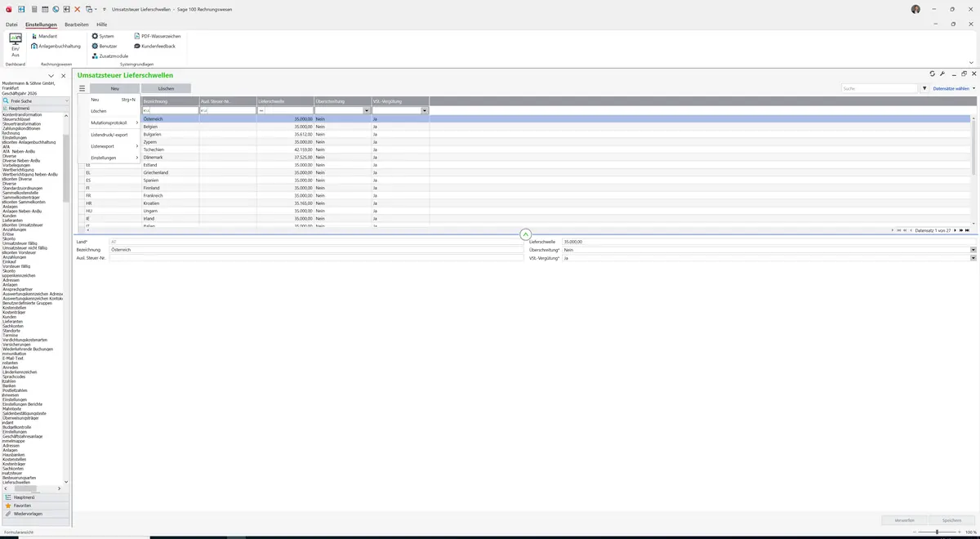This screenshot has width=980, height=539.
Task: Open Kundenfeedback in the ribbon
Action: [154, 46]
